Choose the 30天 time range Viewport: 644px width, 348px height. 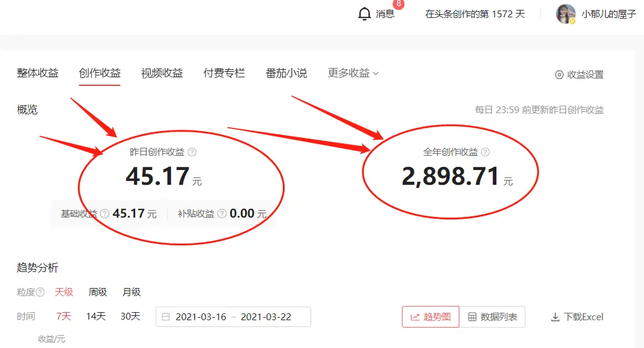tap(130, 316)
